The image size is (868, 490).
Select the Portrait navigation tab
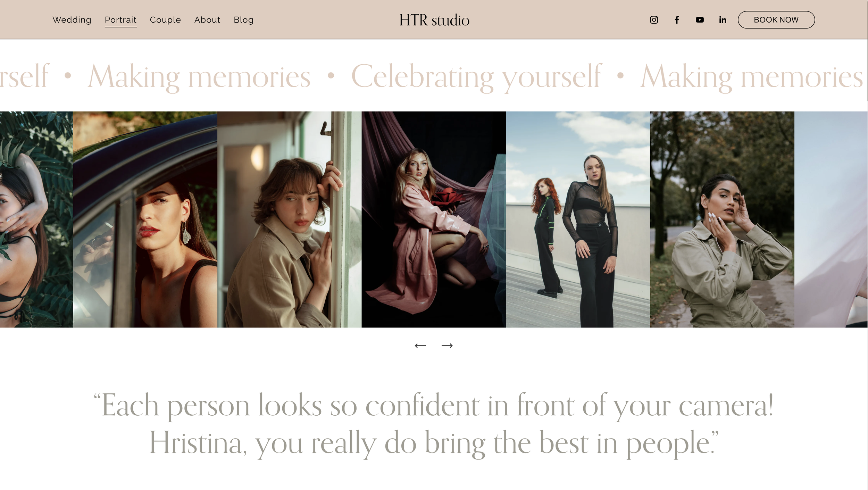(120, 20)
